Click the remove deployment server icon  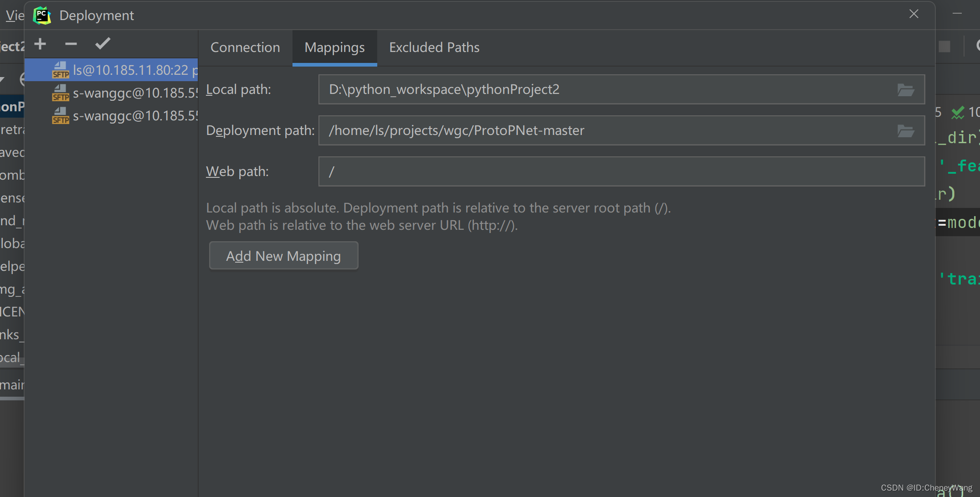(71, 43)
